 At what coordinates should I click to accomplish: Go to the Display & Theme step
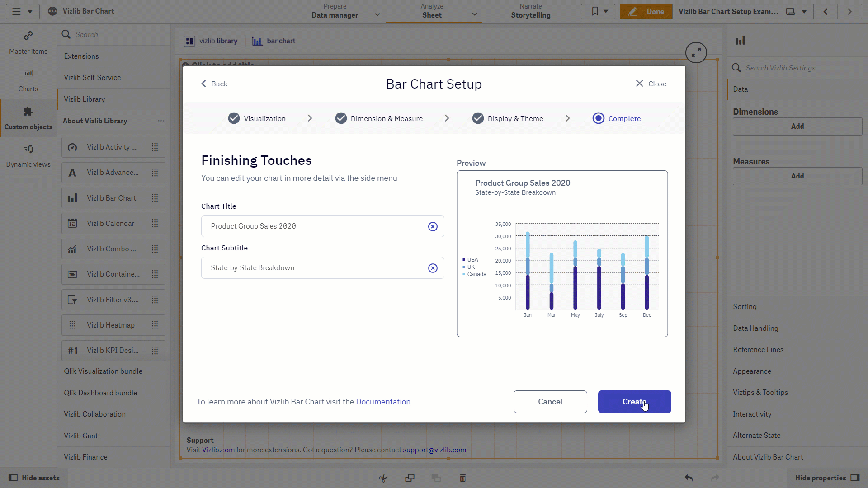pyautogui.click(x=508, y=118)
